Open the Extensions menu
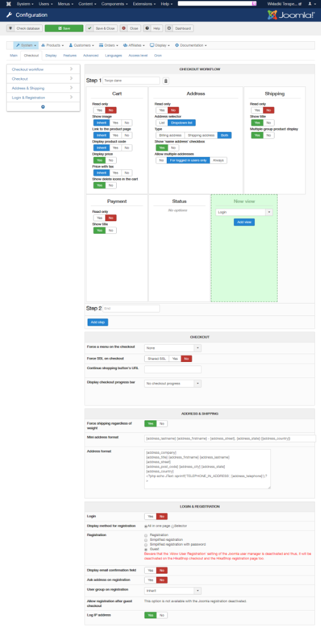Image resolution: width=321 pixels, height=644 pixels. [145, 4]
